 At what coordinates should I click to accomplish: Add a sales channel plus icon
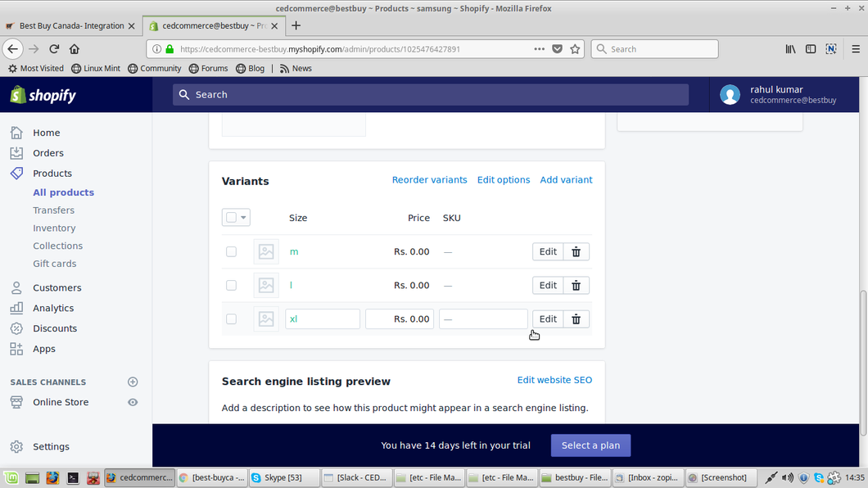pos(133,382)
